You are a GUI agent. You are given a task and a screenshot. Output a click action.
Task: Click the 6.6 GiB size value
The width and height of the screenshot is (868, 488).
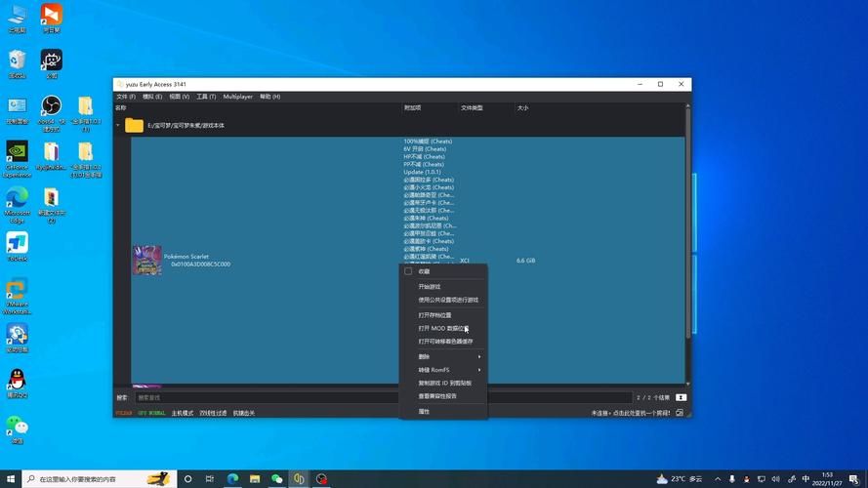526,261
